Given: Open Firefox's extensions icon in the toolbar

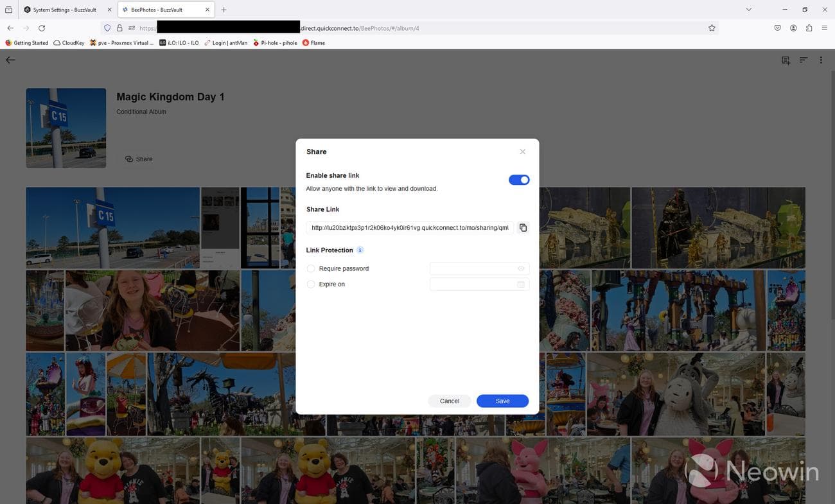Looking at the screenshot, I should tap(808, 28).
